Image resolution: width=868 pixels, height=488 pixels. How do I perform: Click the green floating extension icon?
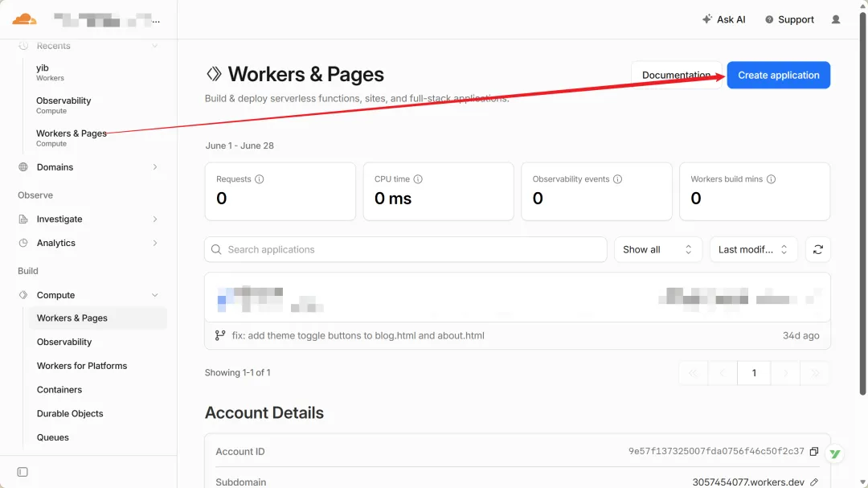tap(835, 454)
